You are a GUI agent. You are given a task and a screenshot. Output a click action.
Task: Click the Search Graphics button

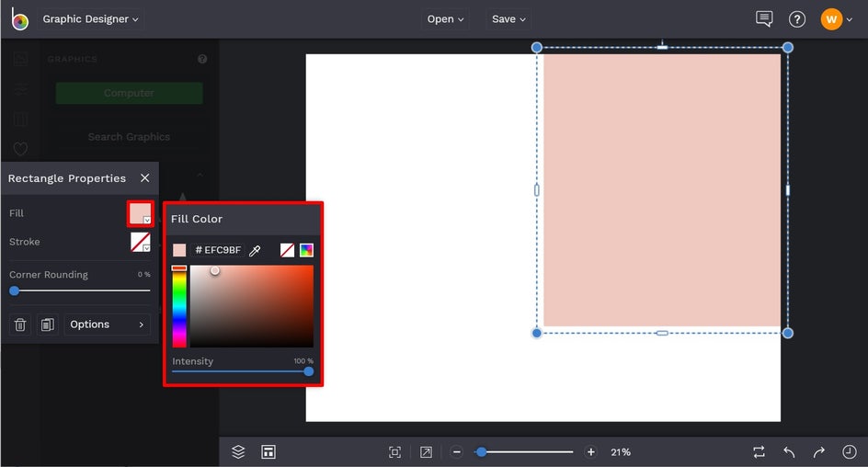(x=129, y=137)
